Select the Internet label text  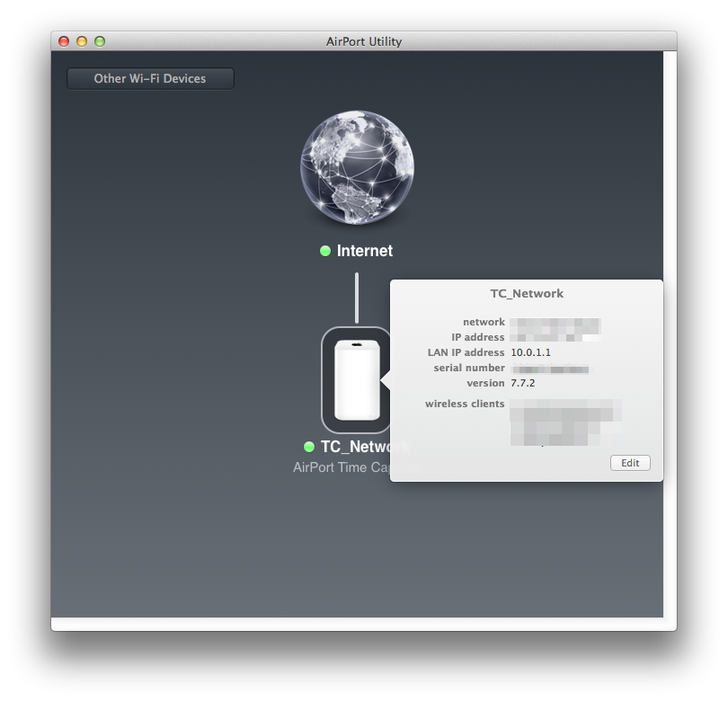click(365, 251)
